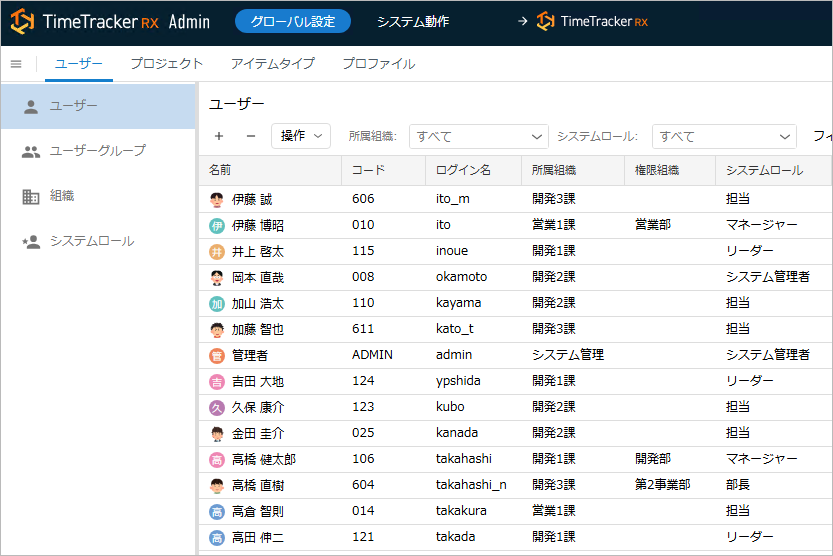
Task: Click the グローバル設定 button
Action: click(293, 22)
